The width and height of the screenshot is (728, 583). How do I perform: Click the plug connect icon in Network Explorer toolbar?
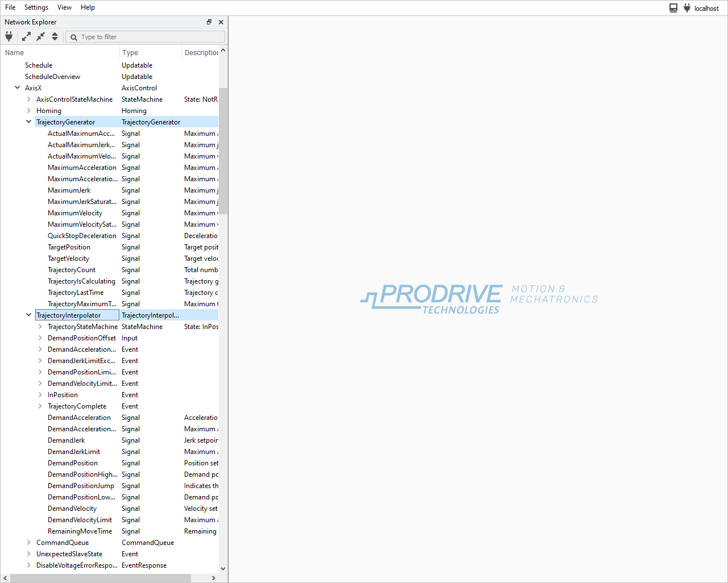(x=9, y=36)
